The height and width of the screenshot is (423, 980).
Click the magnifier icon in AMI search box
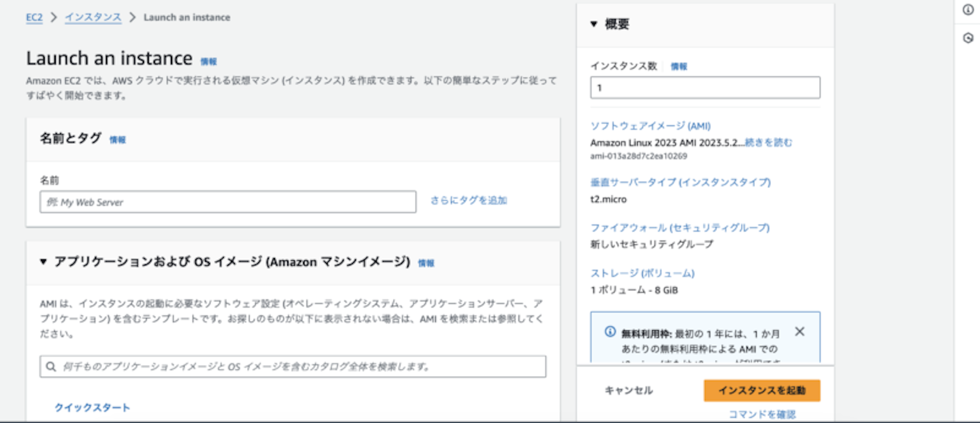(x=51, y=367)
